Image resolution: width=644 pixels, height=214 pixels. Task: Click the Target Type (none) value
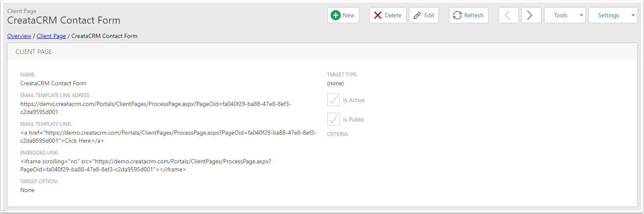pyautogui.click(x=335, y=83)
